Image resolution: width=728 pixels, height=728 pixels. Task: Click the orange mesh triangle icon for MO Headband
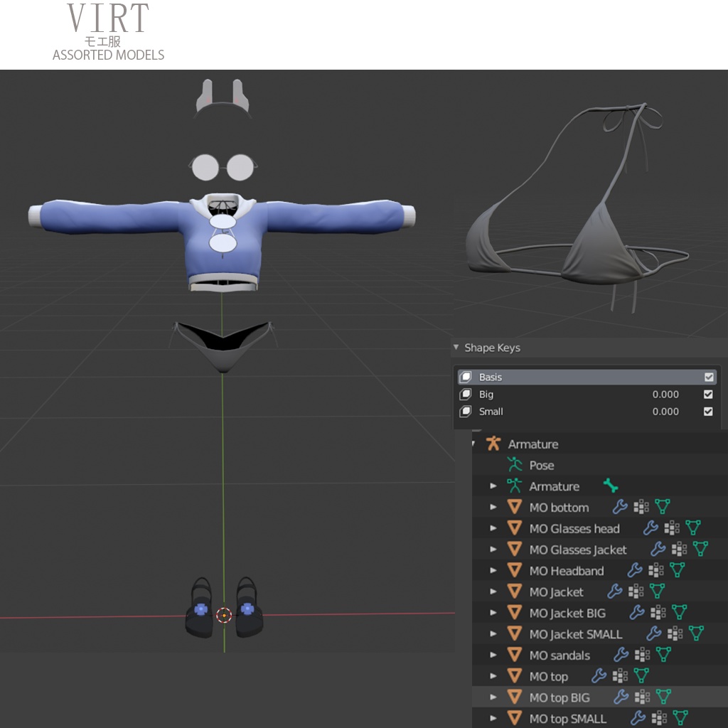tap(514, 570)
